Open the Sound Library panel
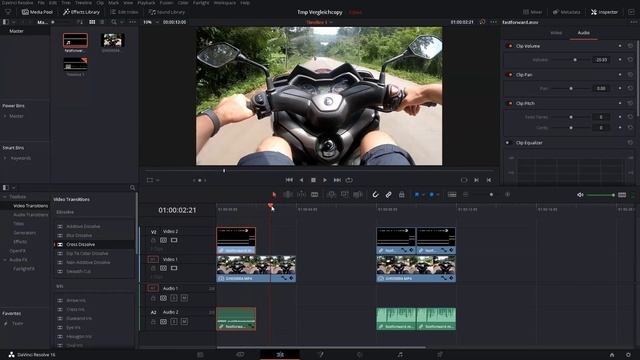The width and height of the screenshot is (640, 360). pyautogui.click(x=167, y=12)
